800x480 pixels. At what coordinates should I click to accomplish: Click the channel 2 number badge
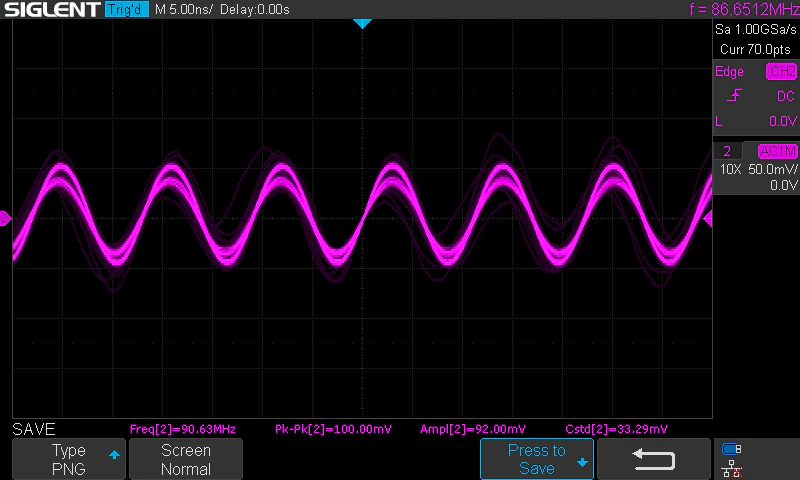click(x=727, y=151)
